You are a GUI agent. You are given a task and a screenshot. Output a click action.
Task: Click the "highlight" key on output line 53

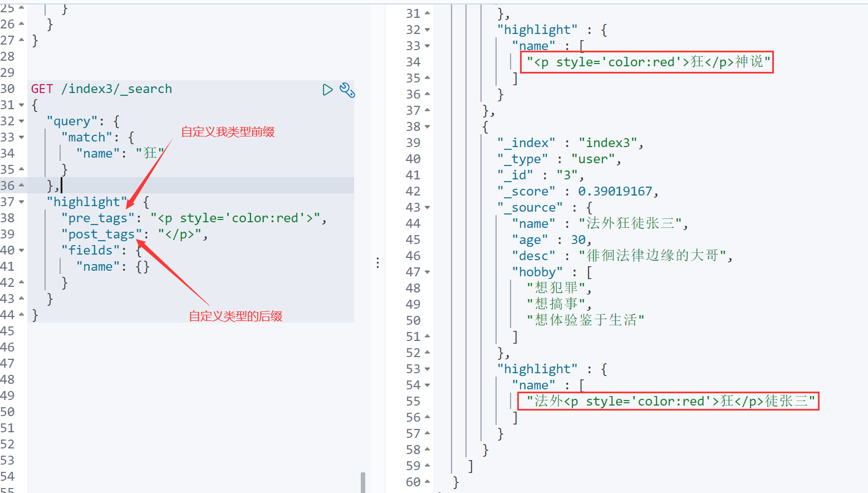(537, 369)
